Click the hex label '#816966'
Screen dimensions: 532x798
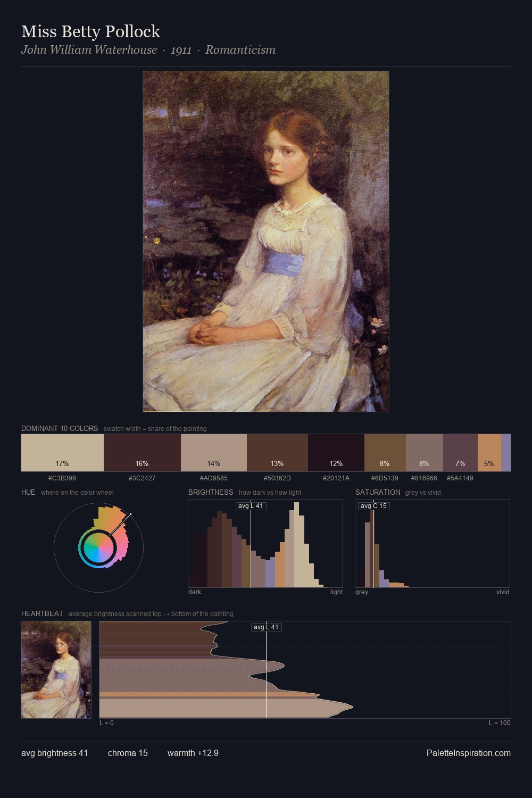point(424,478)
